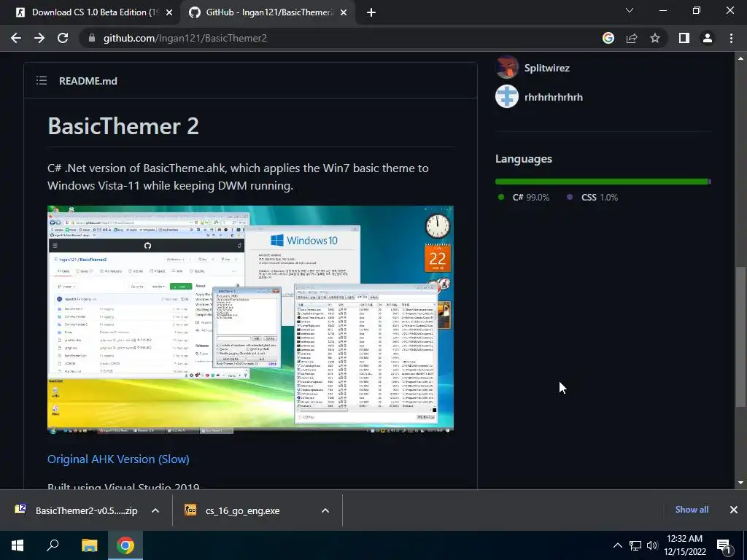
Task: Open the README table of contents icon
Action: [42, 80]
